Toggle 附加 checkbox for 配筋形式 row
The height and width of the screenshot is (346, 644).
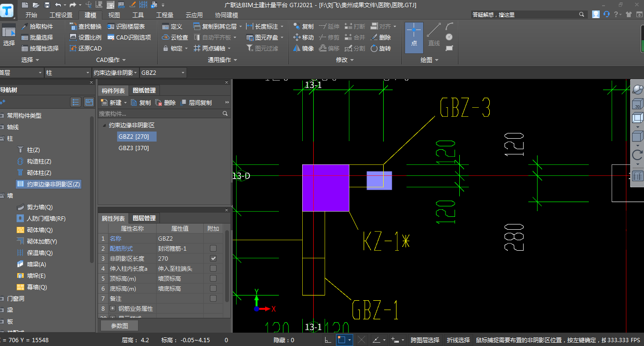point(213,248)
